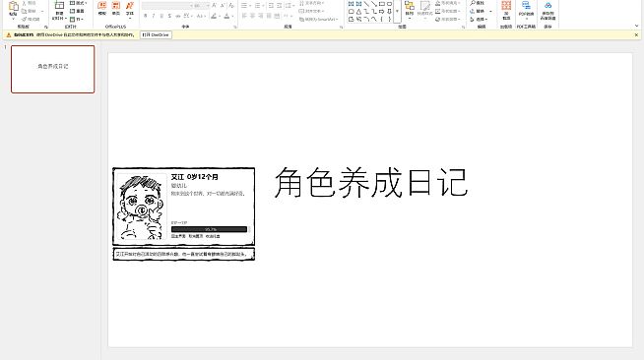Viewport: 644px width, 360px height.
Task: Toggle Bold formatting
Action: click(146, 16)
